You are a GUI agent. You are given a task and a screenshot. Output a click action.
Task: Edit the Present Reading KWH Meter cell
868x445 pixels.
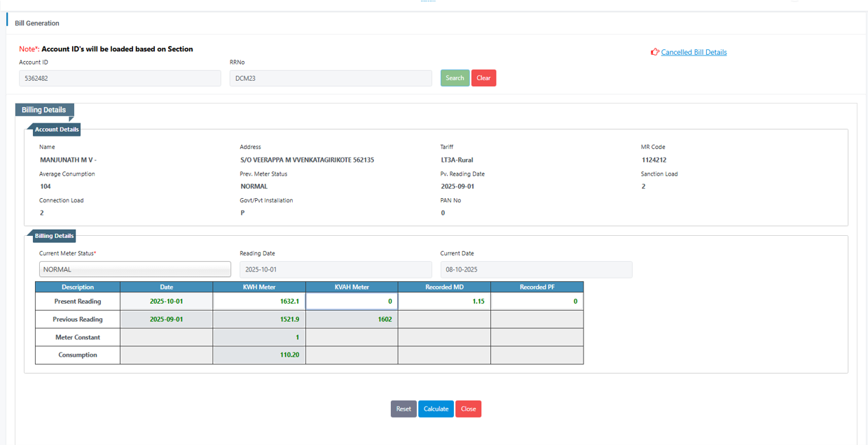click(259, 302)
